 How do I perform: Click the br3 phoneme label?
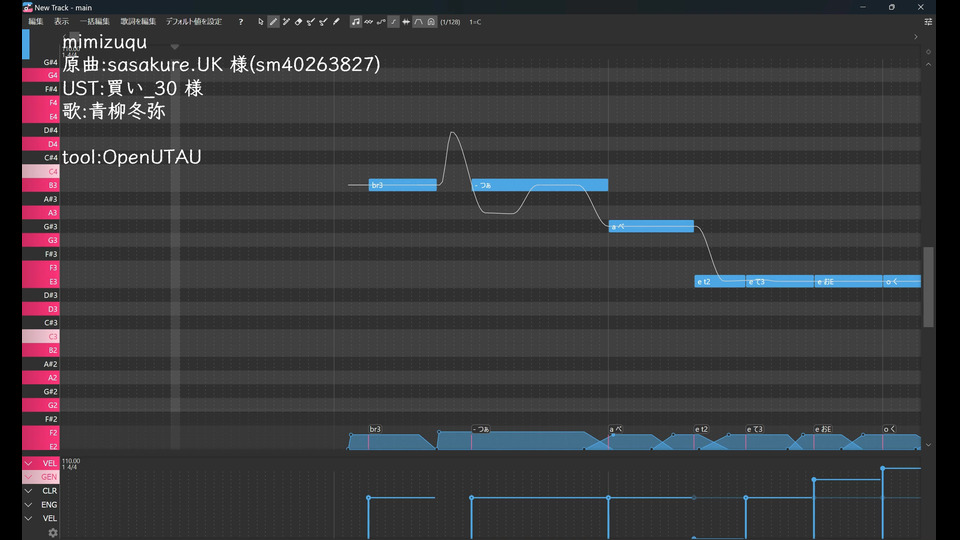click(x=375, y=429)
